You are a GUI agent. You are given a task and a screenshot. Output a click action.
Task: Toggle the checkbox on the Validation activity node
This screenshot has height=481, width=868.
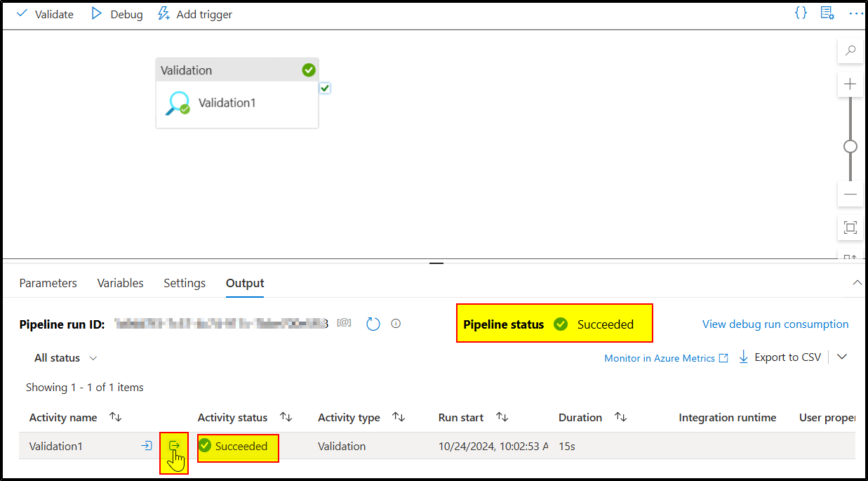point(324,88)
